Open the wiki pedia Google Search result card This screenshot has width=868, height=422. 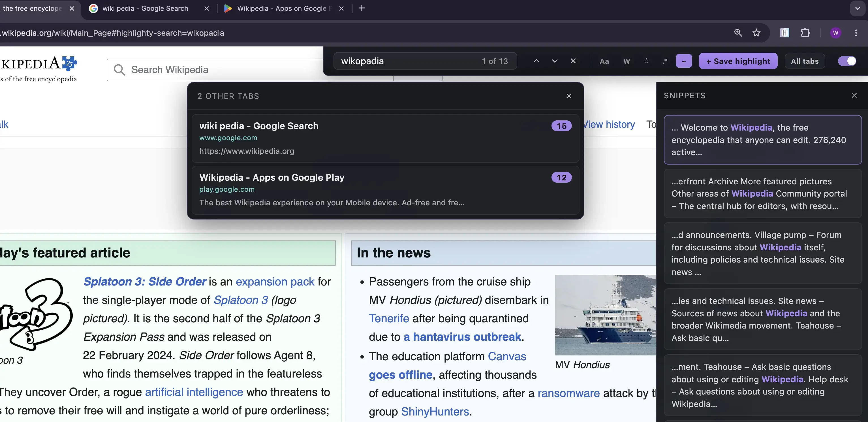385,138
